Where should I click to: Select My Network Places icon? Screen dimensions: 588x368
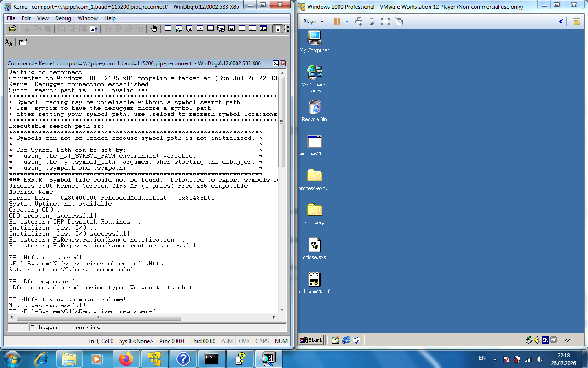(x=314, y=79)
